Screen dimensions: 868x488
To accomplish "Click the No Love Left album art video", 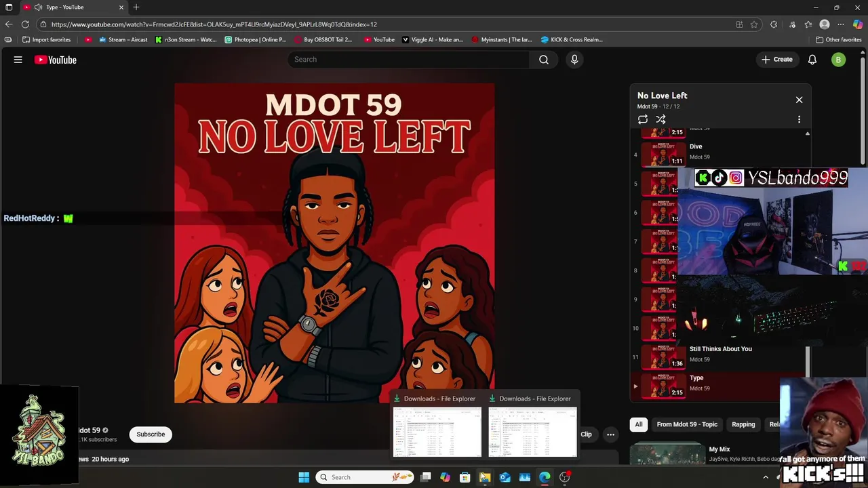I will 334,243.
